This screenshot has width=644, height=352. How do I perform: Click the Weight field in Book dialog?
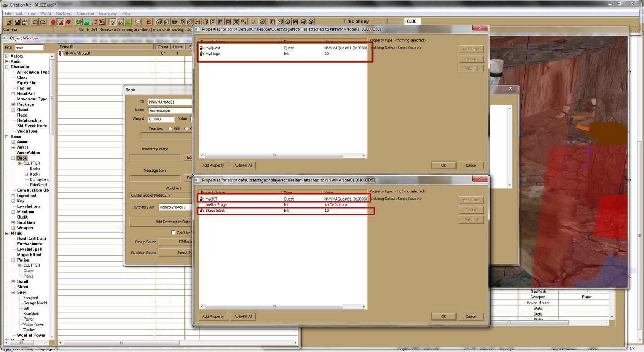[x=161, y=119]
